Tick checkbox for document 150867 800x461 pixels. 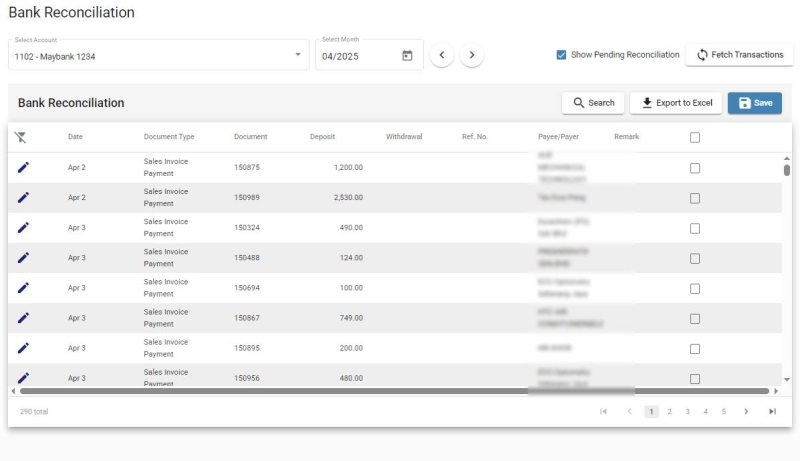click(695, 319)
